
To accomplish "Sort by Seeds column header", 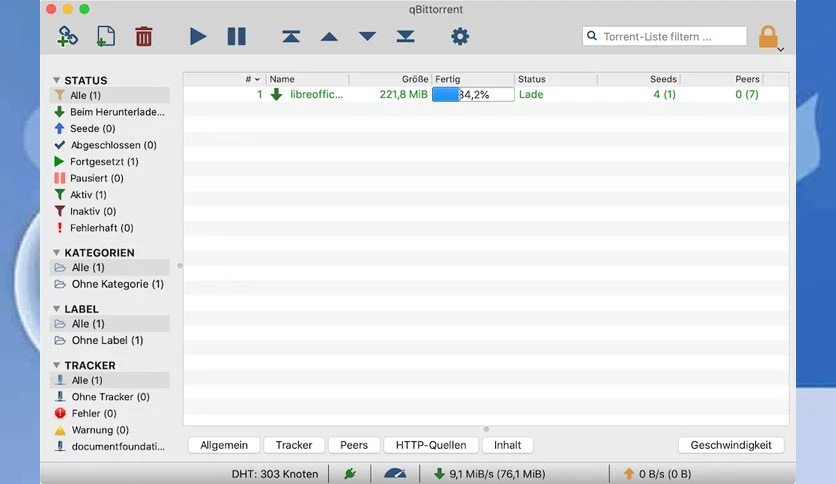I will (x=639, y=79).
